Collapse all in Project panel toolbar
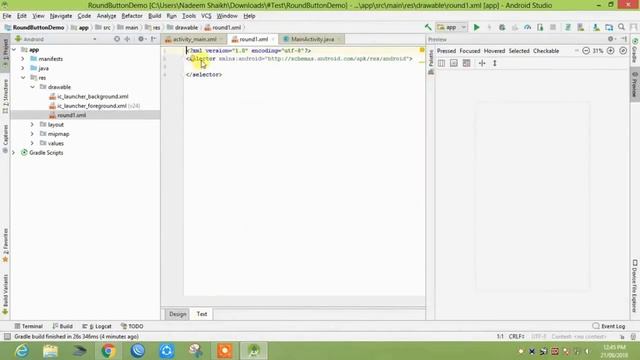Screen dimensions: 640x360 127,39
